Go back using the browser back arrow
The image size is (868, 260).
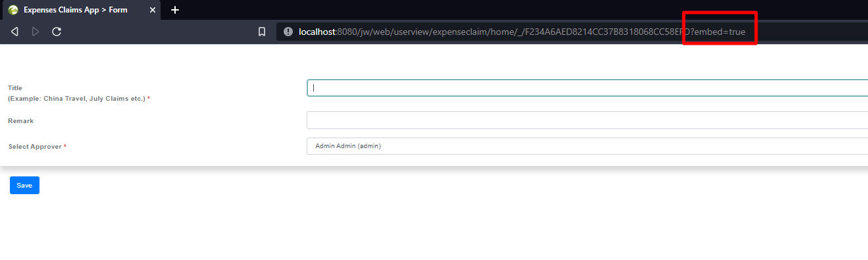coord(14,32)
